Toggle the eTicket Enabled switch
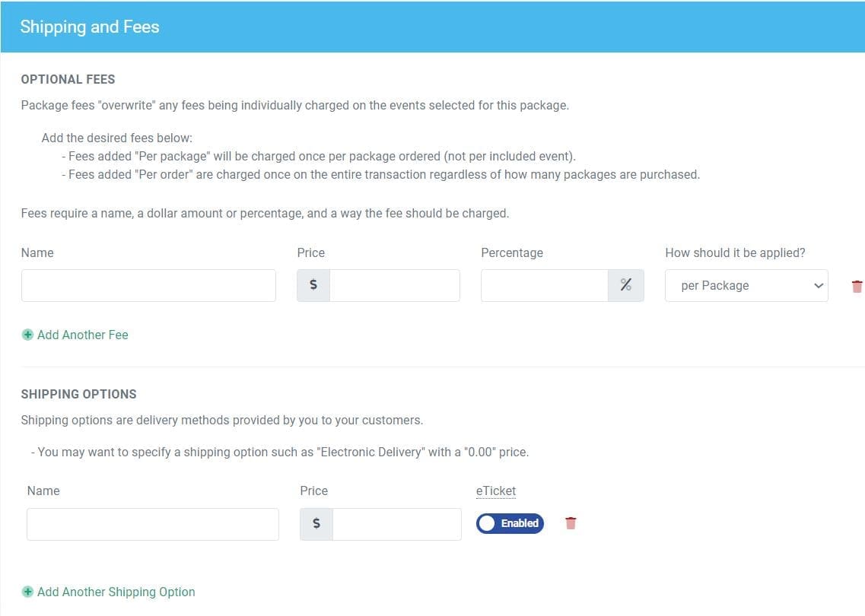Image resolution: width=865 pixels, height=616 pixels. click(510, 523)
